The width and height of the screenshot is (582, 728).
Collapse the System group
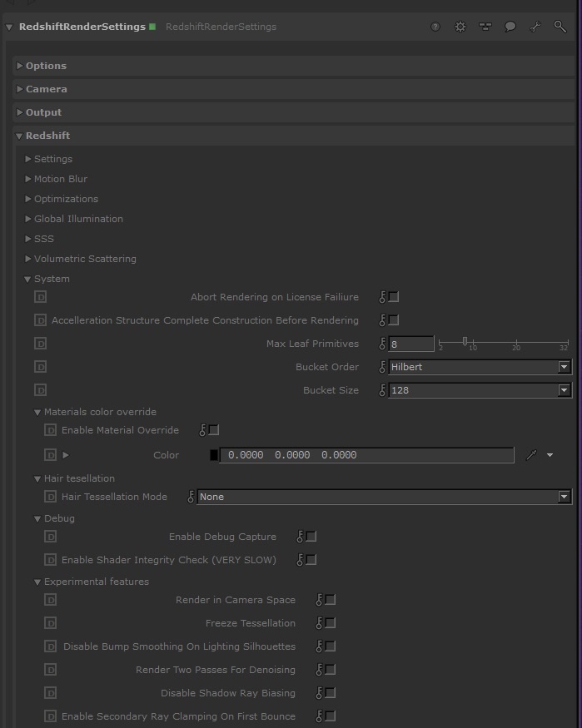pos(27,279)
